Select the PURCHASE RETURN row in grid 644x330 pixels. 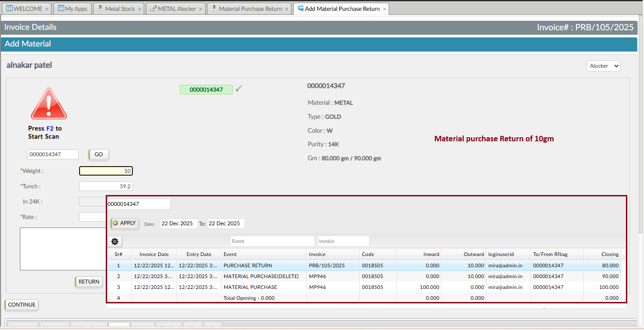tap(248, 265)
